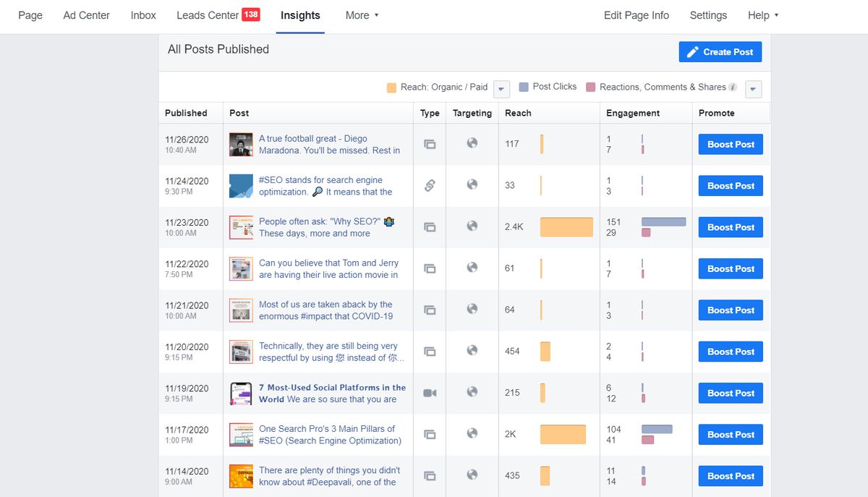Screen dimensions: 868x497
Task: Open the Most of us are taken aback post
Action: pos(325,310)
